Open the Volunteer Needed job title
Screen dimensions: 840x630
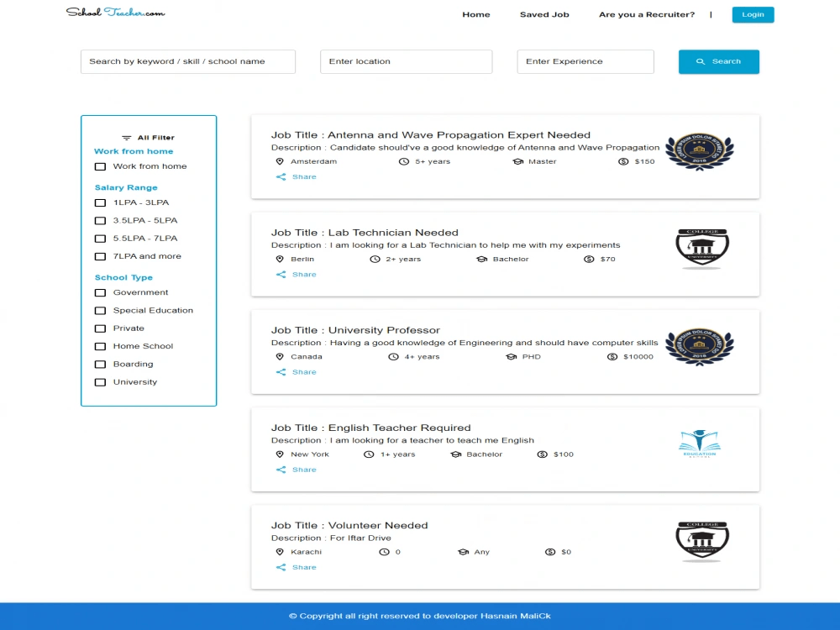coord(349,526)
